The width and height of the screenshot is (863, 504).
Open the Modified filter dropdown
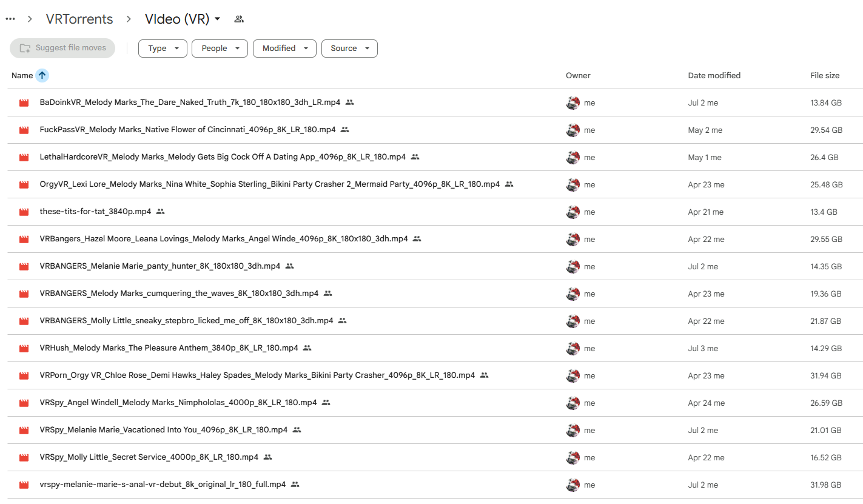pos(284,49)
